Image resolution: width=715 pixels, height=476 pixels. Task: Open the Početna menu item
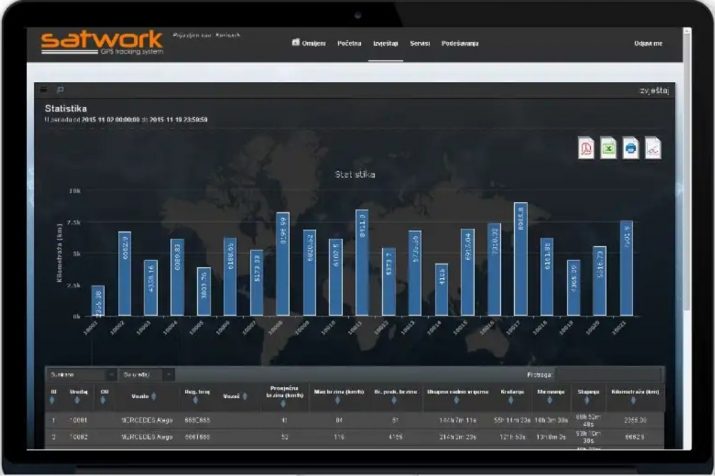349,43
